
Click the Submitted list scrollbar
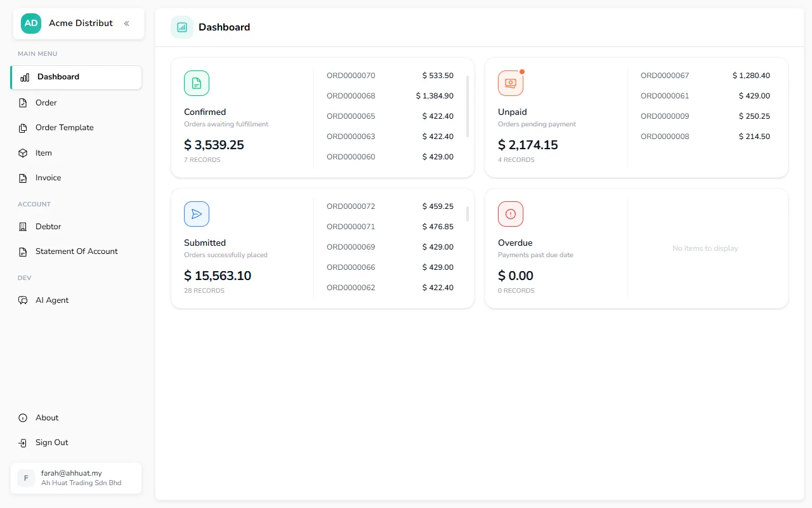(x=468, y=214)
